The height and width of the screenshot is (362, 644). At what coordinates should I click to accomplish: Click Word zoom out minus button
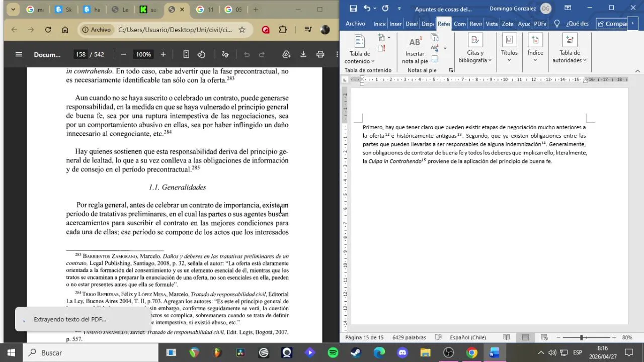[558, 337]
